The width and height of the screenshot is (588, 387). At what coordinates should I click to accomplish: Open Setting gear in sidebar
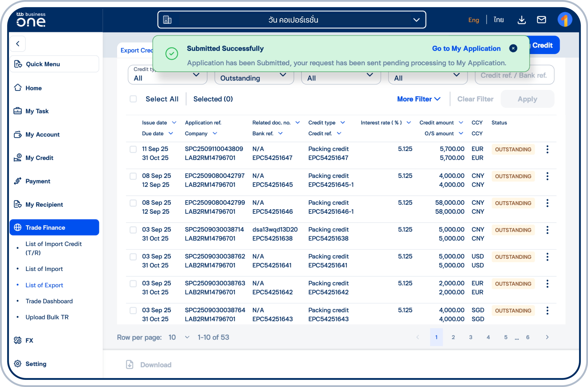[x=18, y=364]
